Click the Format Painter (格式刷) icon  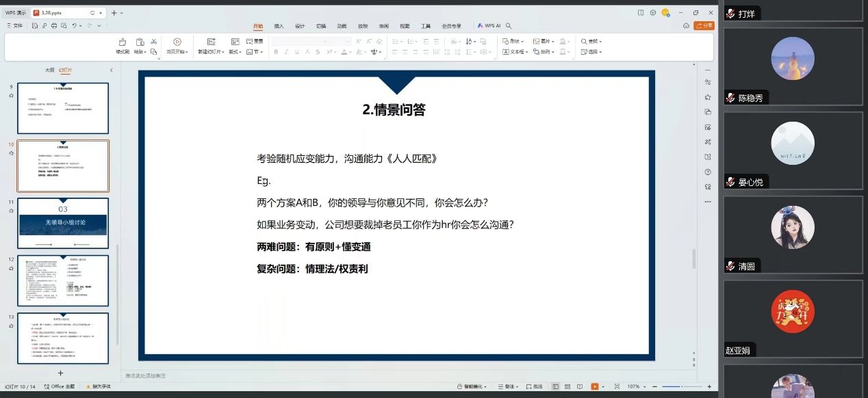click(x=123, y=45)
